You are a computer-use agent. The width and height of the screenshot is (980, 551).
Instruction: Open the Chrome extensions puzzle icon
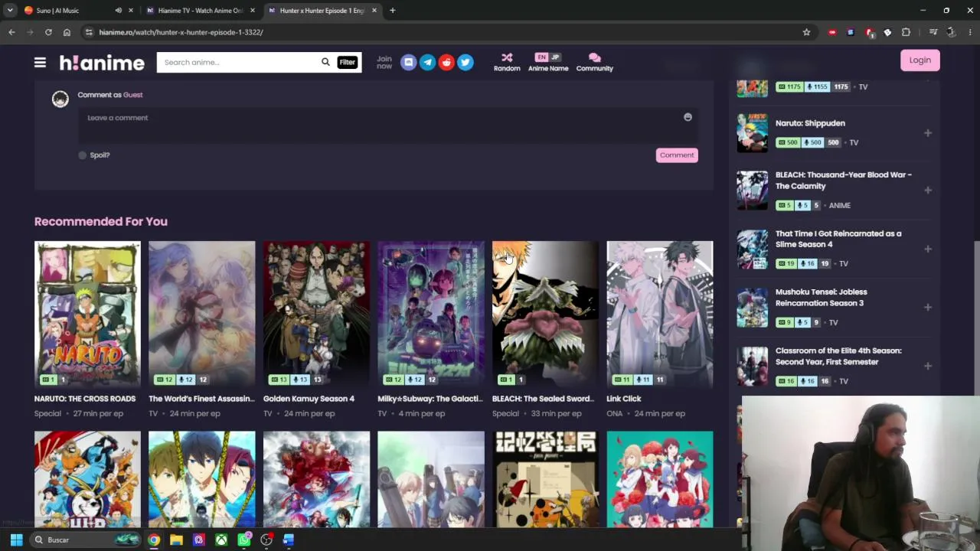[906, 32]
